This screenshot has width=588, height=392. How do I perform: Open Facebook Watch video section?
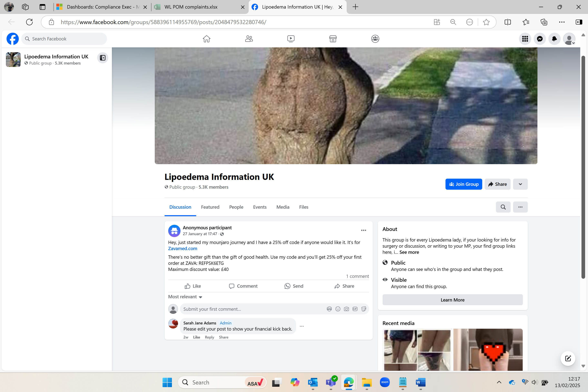[x=291, y=39]
